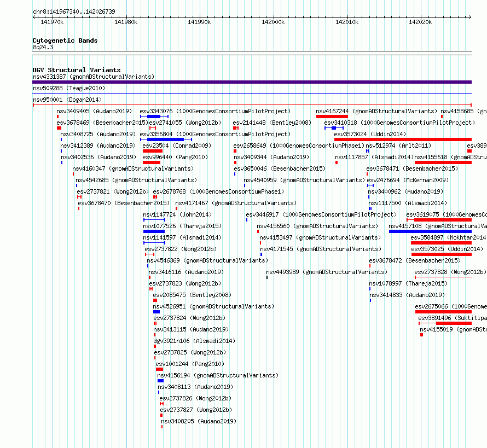Click the esv2085475 (Bentley2008) label

[x=192, y=295]
